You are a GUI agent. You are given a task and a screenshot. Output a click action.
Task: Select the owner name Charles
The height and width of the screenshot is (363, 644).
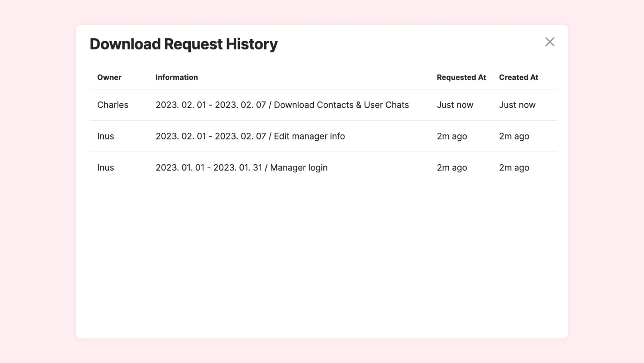click(x=113, y=105)
